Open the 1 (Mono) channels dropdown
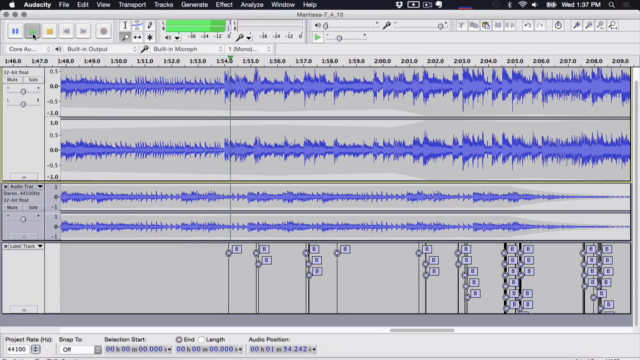The width and height of the screenshot is (640, 360). [x=249, y=49]
